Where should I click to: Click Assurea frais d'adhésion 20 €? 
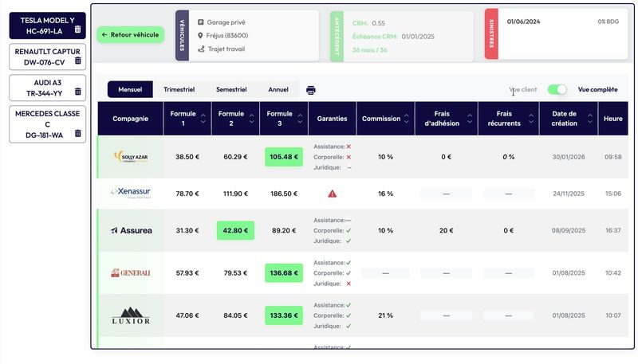446,230
